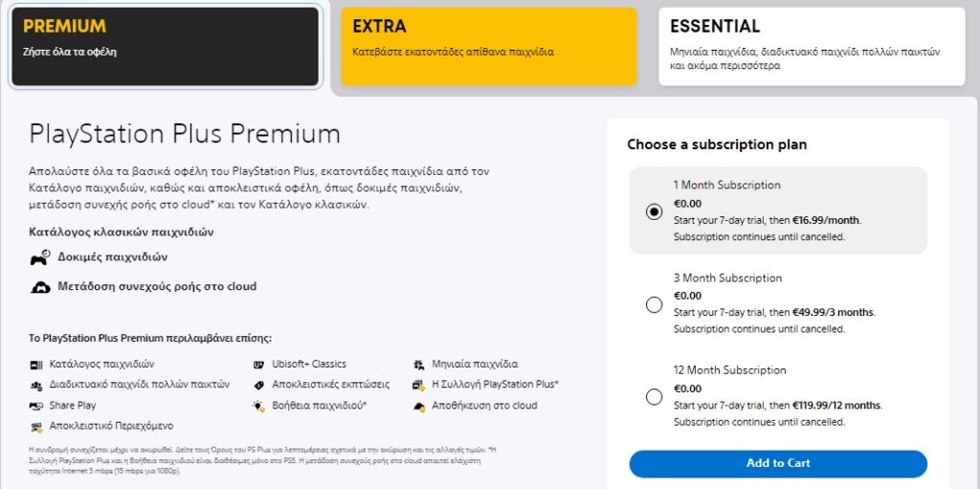The image size is (980, 489).
Task: Click the cloud streaming icon
Action: point(40,287)
